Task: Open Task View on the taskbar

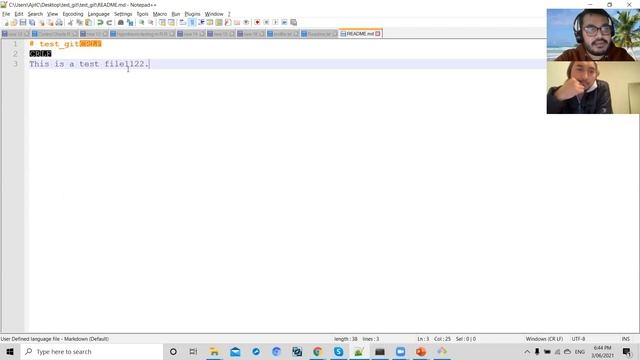Action: point(193,351)
